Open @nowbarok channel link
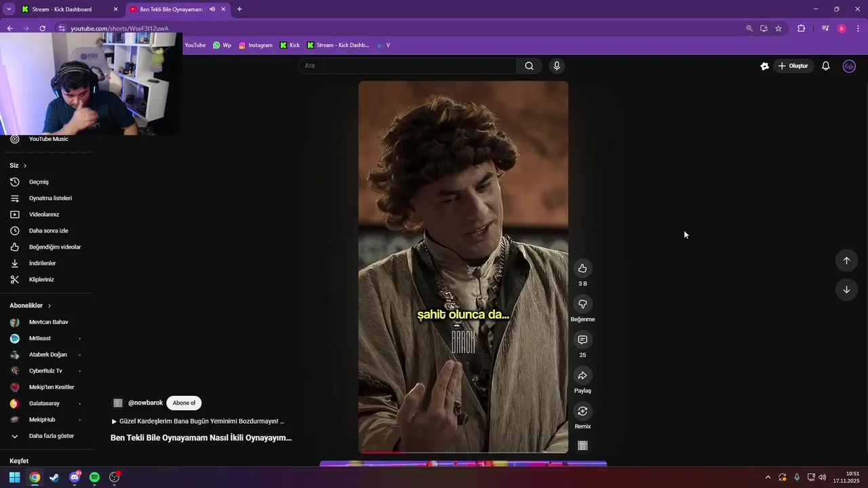The image size is (868, 488). click(x=145, y=403)
